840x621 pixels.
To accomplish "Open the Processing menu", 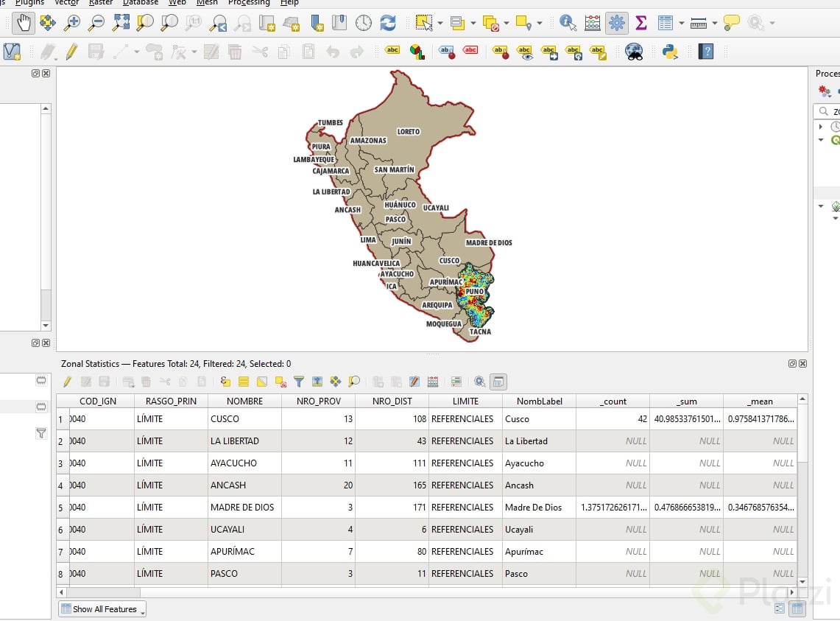I will 249,3.
